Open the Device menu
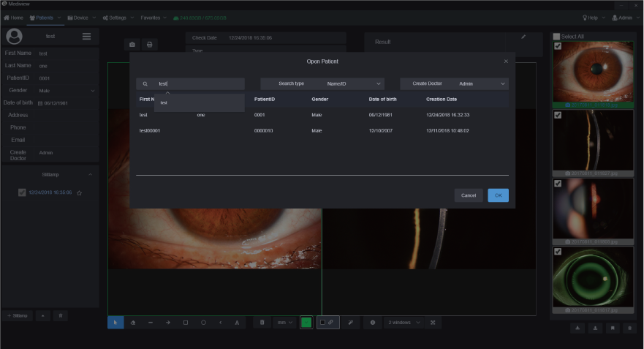Image resolution: width=644 pixels, height=349 pixels. point(81,18)
